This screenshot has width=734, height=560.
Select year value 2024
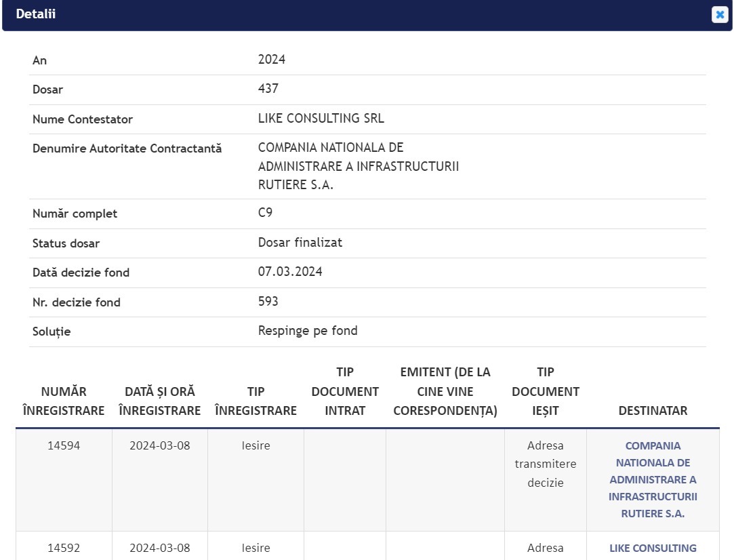(x=272, y=60)
